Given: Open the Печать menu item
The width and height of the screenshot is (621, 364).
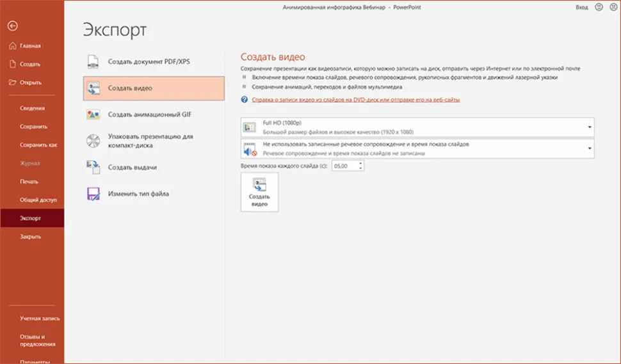Looking at the screenshot, I should coord(29,182).
